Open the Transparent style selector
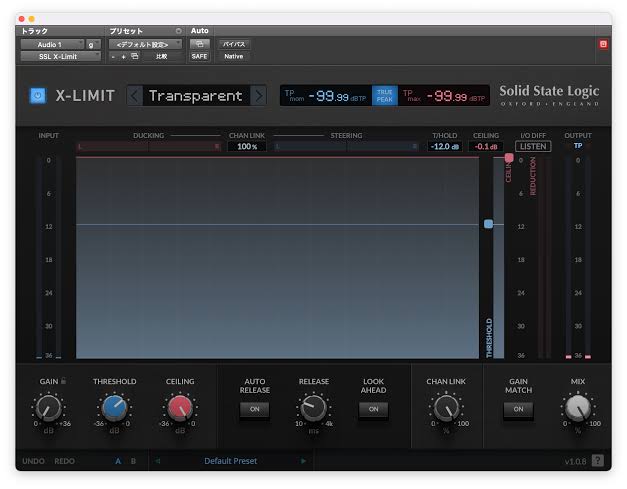The height and width of the screenshot is (489, 627). [x=196, y=96]
